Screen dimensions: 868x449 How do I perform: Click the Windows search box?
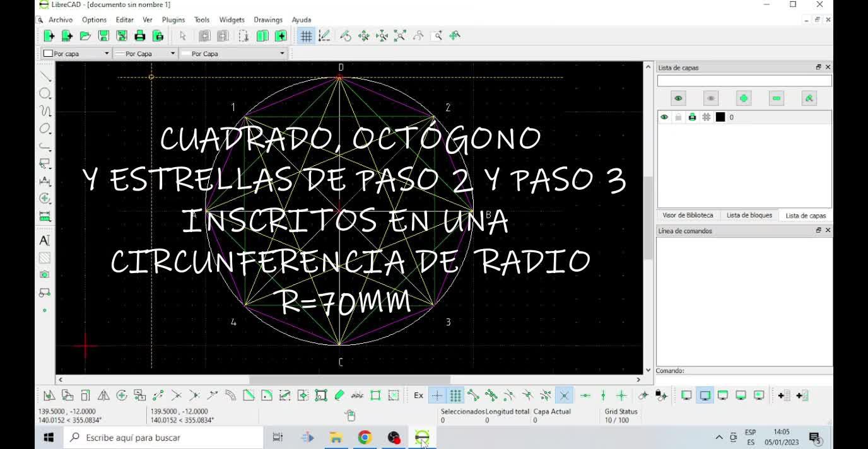pyautogui.click(x=163, y=438)
